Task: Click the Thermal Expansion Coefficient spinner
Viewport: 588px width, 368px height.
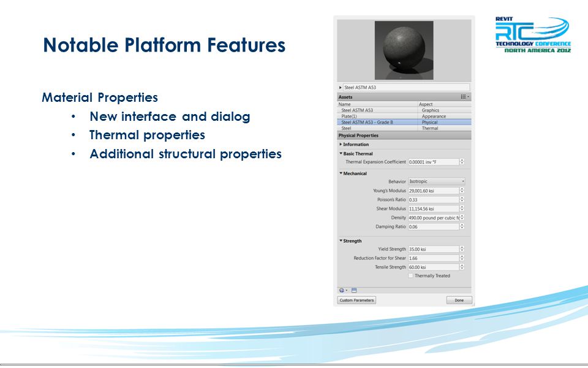Action: [x=462, y=162]
